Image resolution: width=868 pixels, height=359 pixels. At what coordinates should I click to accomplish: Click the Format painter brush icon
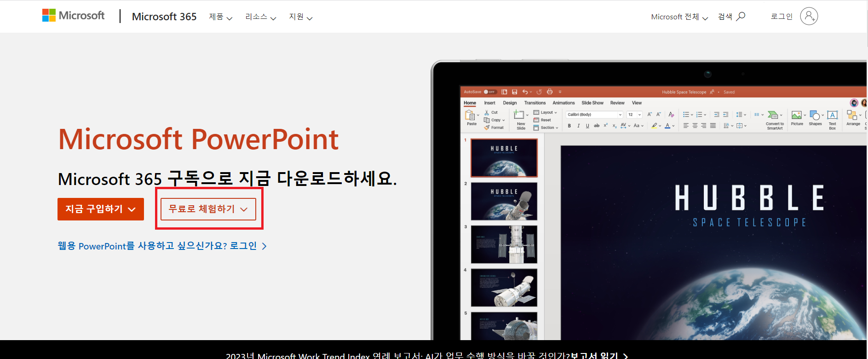[x=487, y=127]
